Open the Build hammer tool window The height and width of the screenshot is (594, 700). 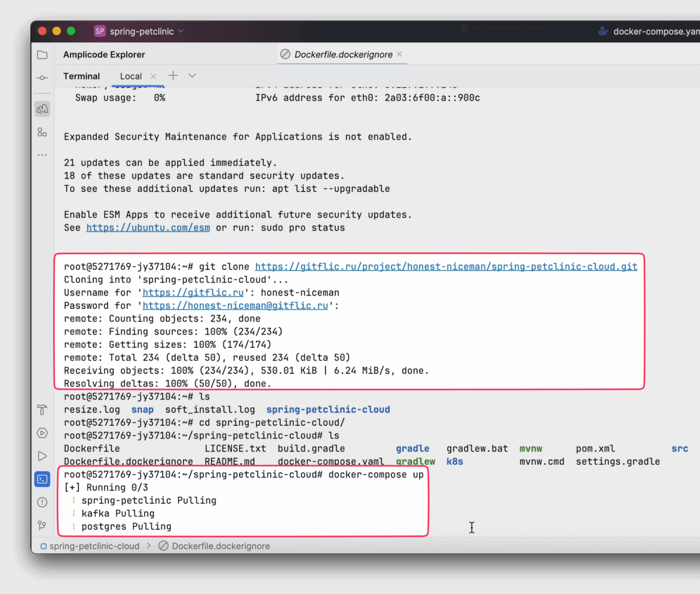tap(42, 410)
